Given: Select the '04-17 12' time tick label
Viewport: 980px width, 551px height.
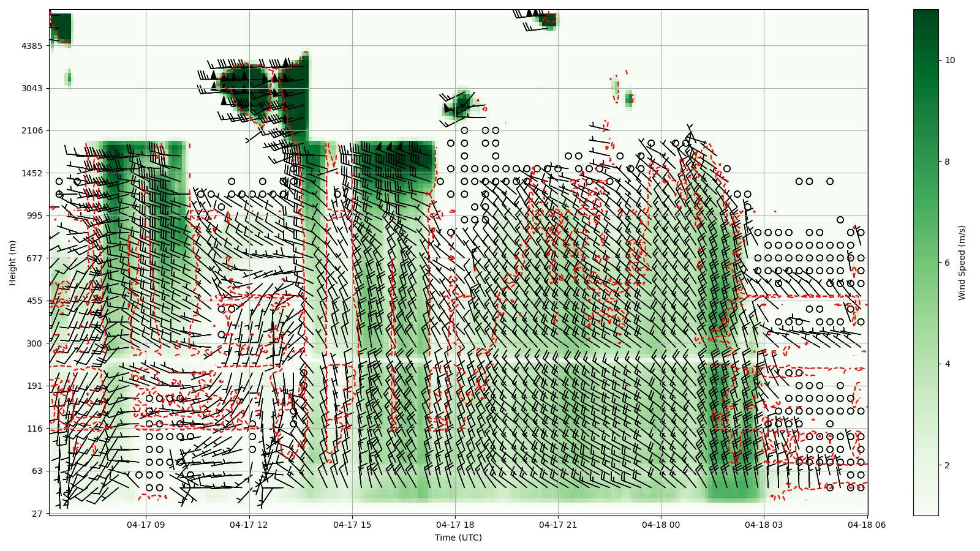Looking at the screenshot, I should click(x=249, y=525).
